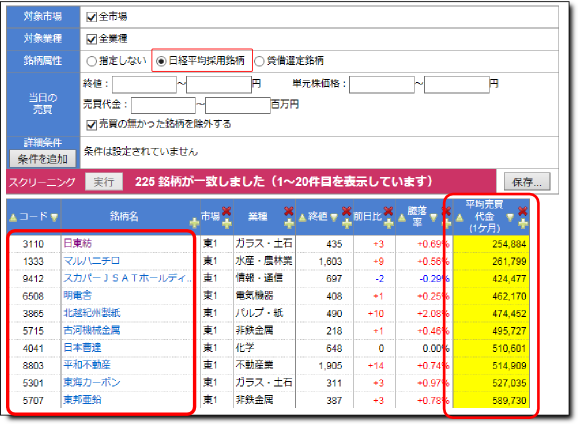Click green plus icon in 終値 header
Screen dimensions: 578x424
347,223
